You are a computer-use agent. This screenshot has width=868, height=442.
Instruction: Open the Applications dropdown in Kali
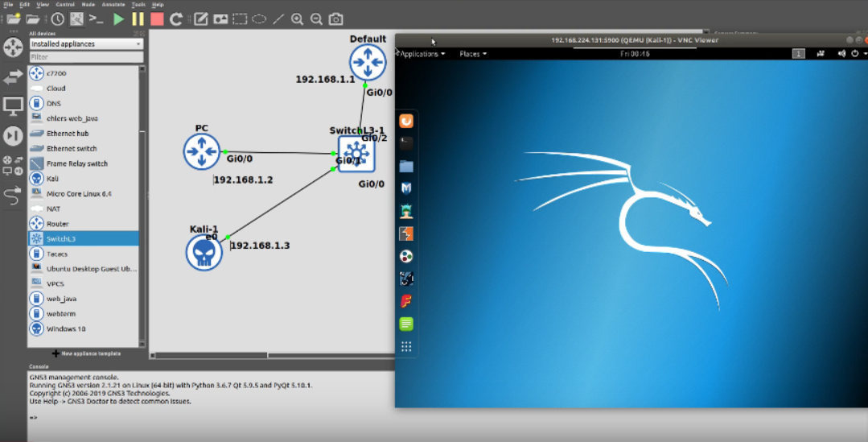point(422,54)
